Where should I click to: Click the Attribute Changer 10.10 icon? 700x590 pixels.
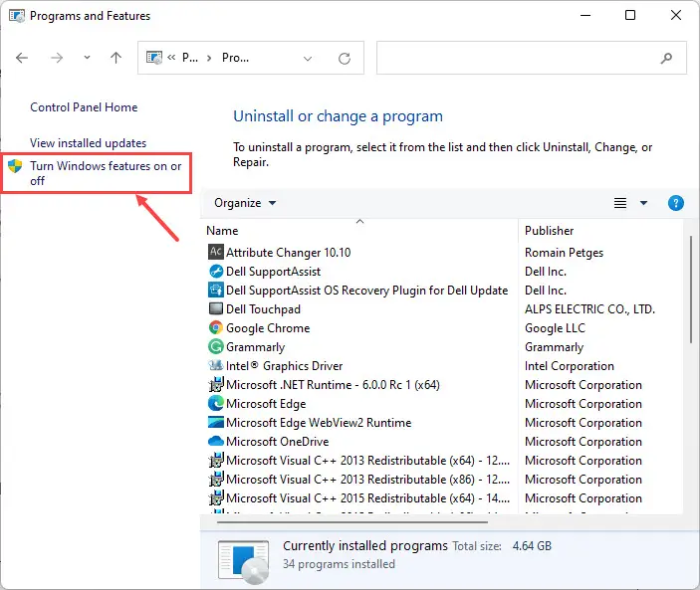216,252
